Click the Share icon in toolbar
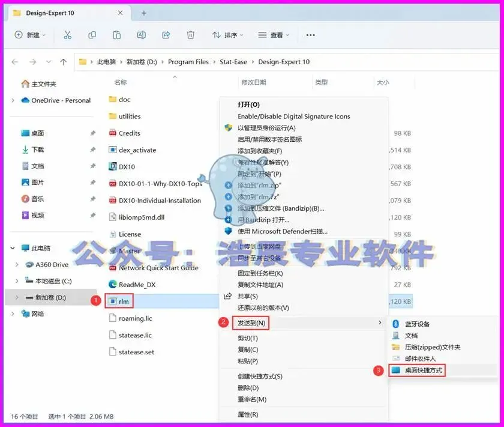Viewport: 504px width, 427px height. point(166,35)
